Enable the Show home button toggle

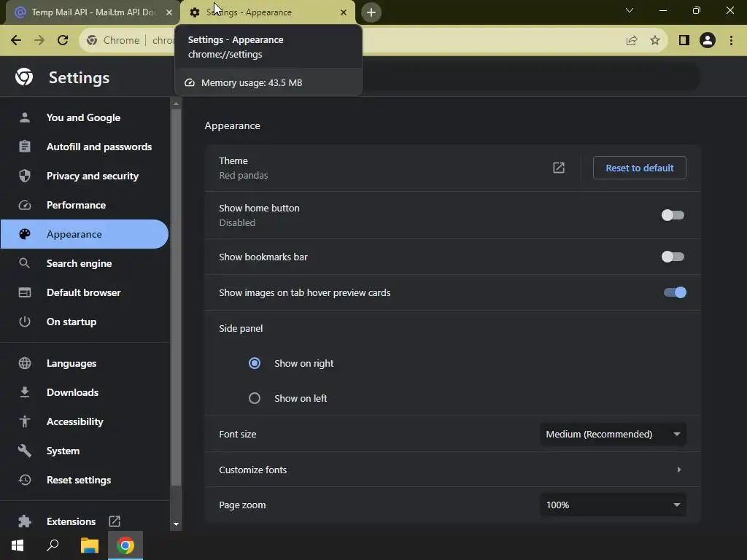click(x=673, y=215)
